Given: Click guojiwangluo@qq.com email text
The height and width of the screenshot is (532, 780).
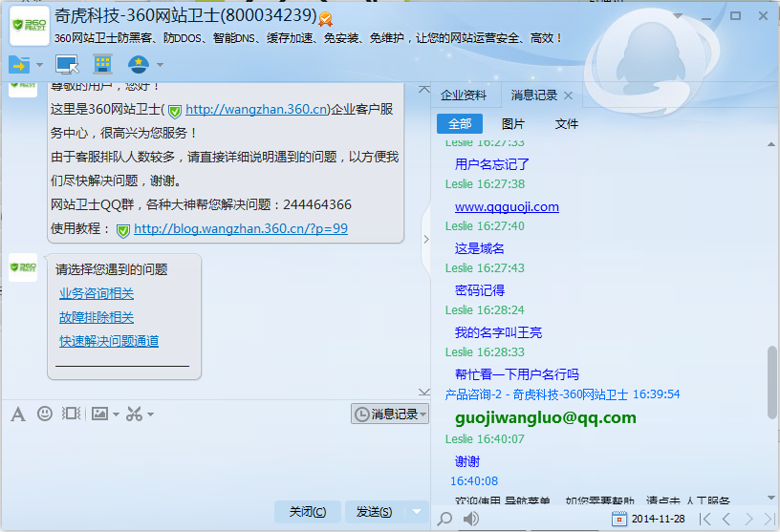Looking at the screenshot, I should tap(546, 417).
